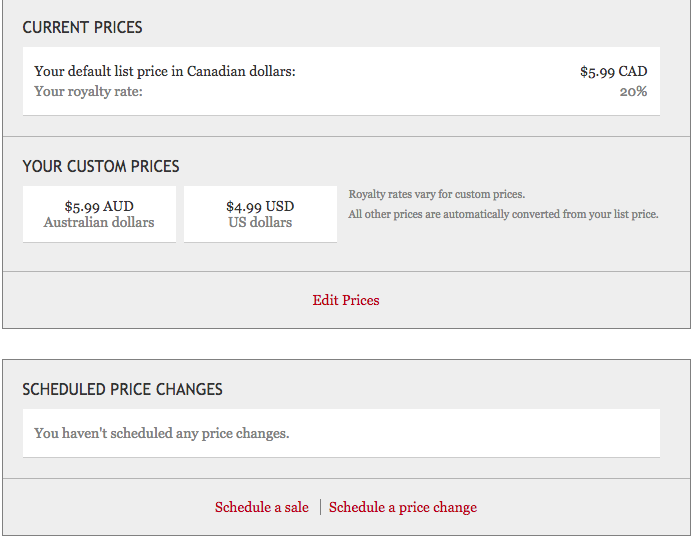Click the Australian dollars currency label
The image size is (691, 539).
(99, 222)
